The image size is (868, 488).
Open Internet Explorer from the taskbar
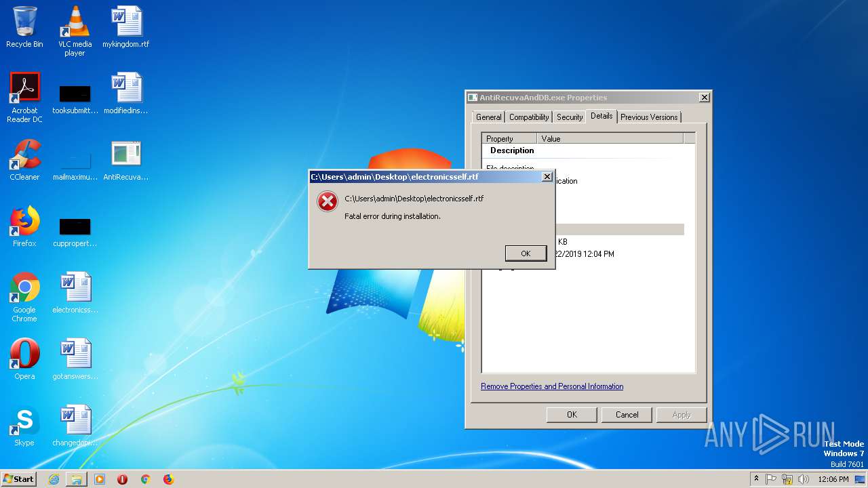click(x=54, y=479)
